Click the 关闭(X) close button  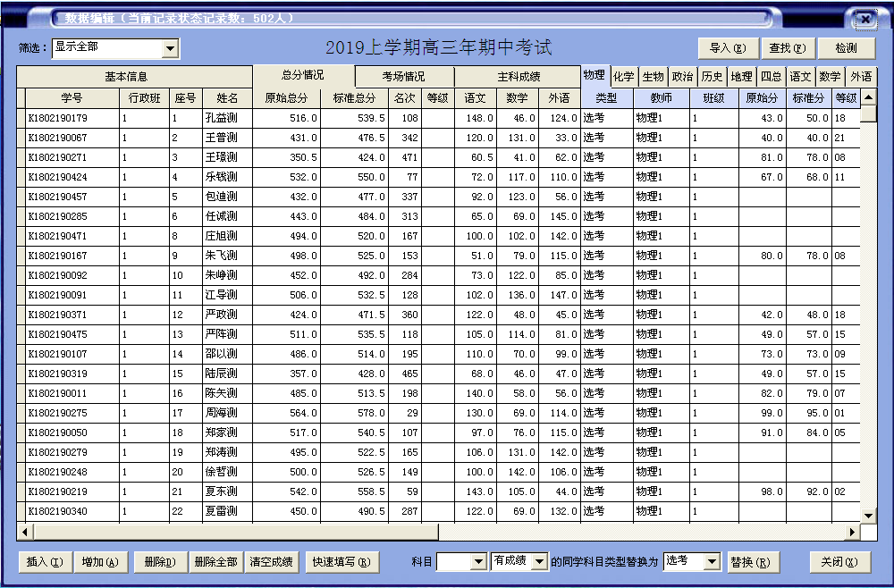[839, 562]
